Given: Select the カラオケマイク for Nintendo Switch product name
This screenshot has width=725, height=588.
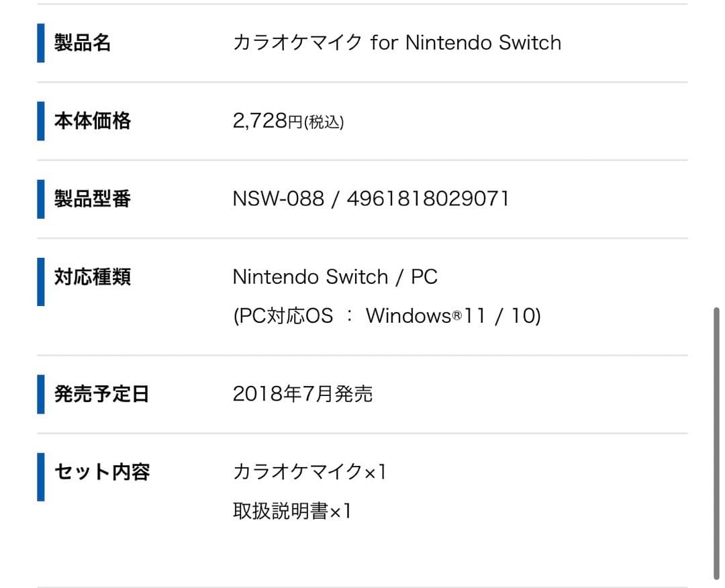Looking at the screenshot, I should tap(397, 44).
